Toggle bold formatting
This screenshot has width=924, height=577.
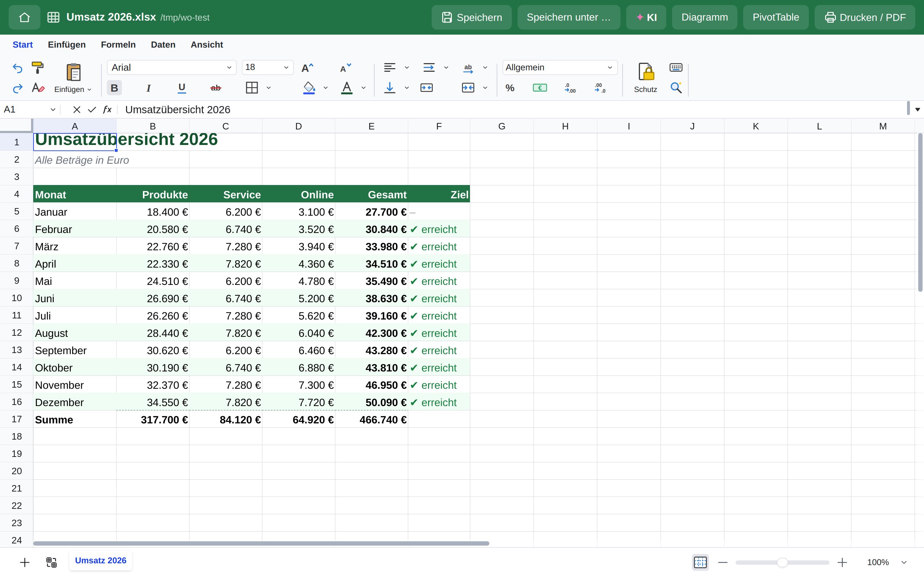click(x=114, y=88)
